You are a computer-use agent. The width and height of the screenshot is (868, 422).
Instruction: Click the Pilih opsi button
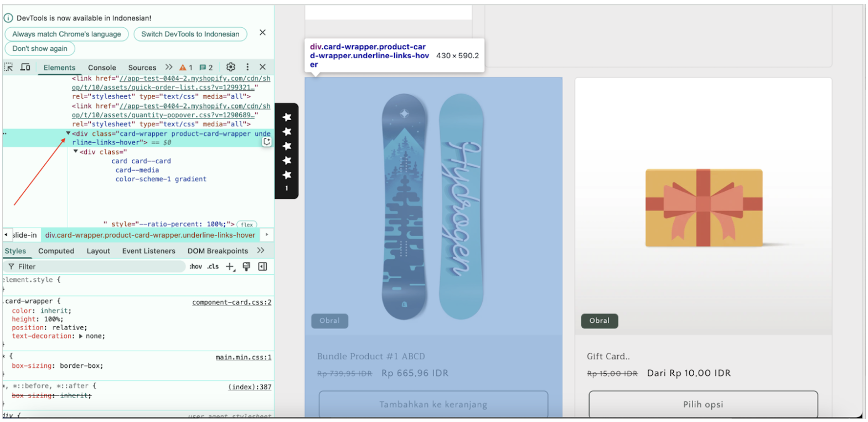(x=703, y=404)
